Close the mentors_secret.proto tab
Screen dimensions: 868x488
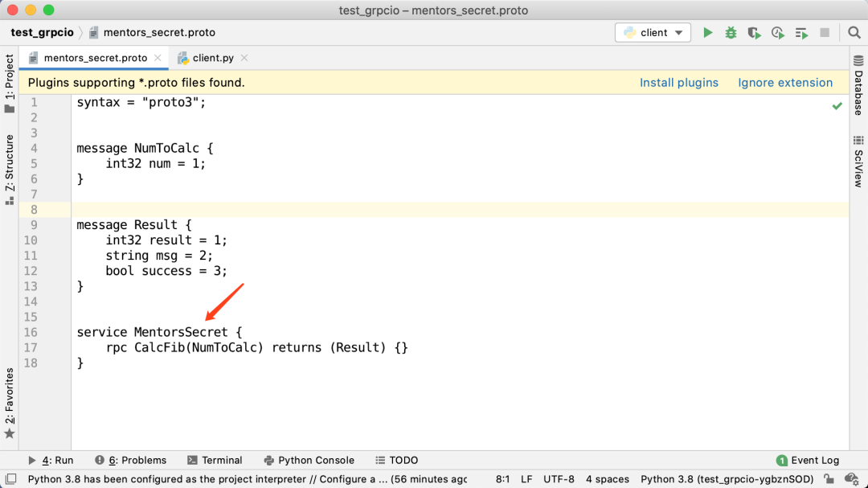click(x=158, y=58)
